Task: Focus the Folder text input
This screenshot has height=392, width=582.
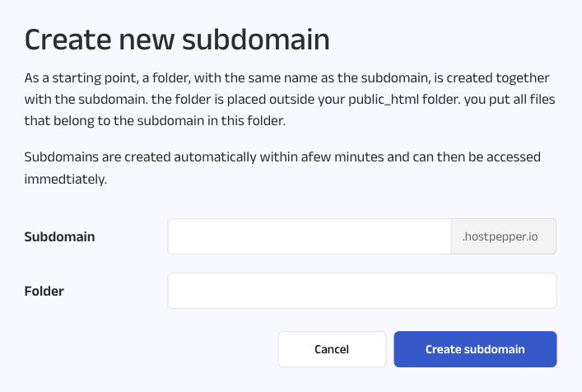Action: click(x=361, y=291)
